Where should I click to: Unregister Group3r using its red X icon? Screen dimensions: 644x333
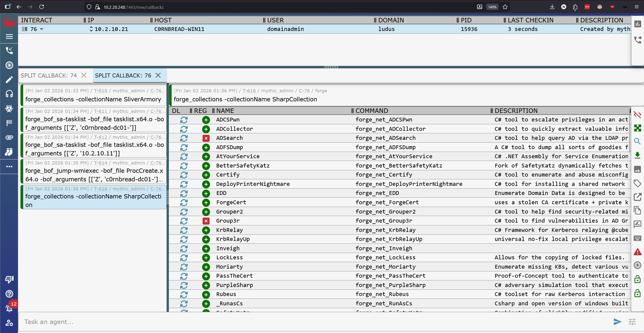point(206,221)
